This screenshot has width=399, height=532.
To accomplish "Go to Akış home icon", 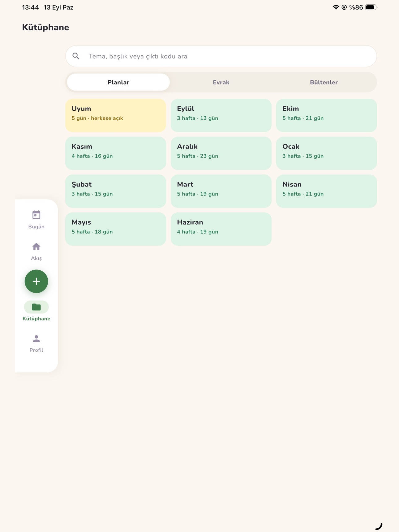I will pos(36,247).
